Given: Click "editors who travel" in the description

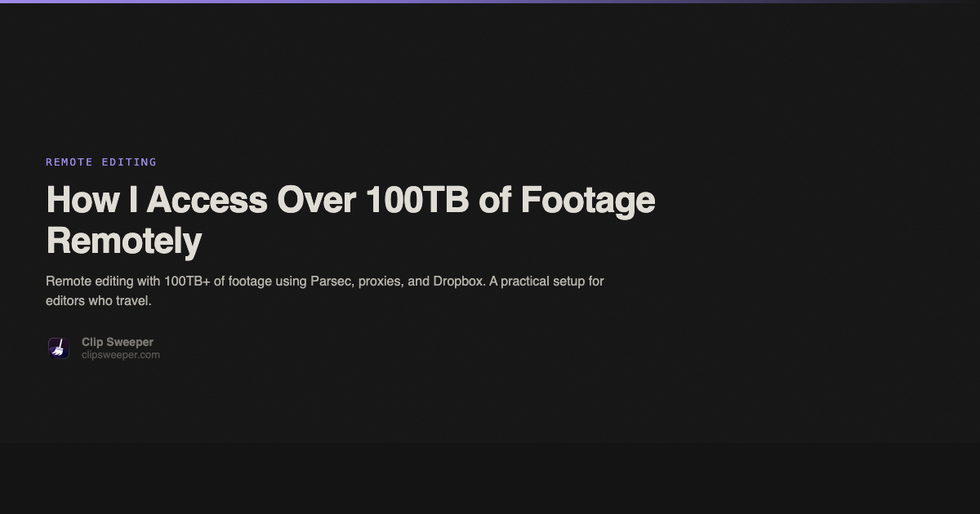Looking at the screenshot, I should click(x=99, y=301).
